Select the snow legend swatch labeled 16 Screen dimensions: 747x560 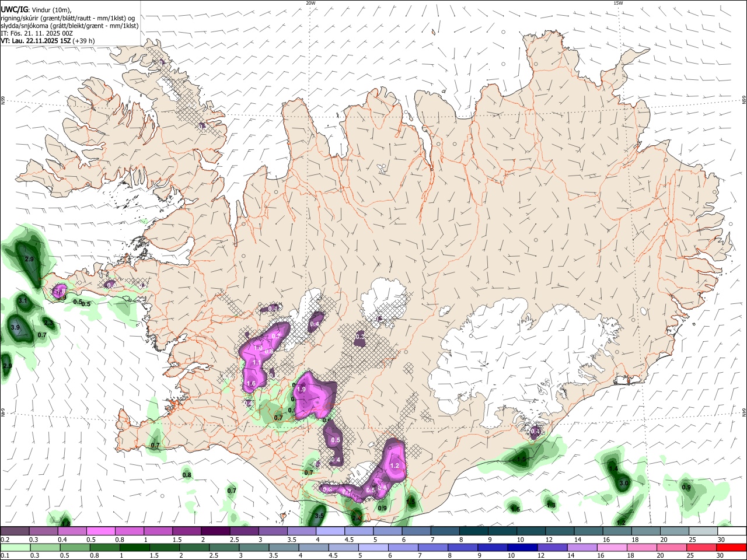point(617,531)
